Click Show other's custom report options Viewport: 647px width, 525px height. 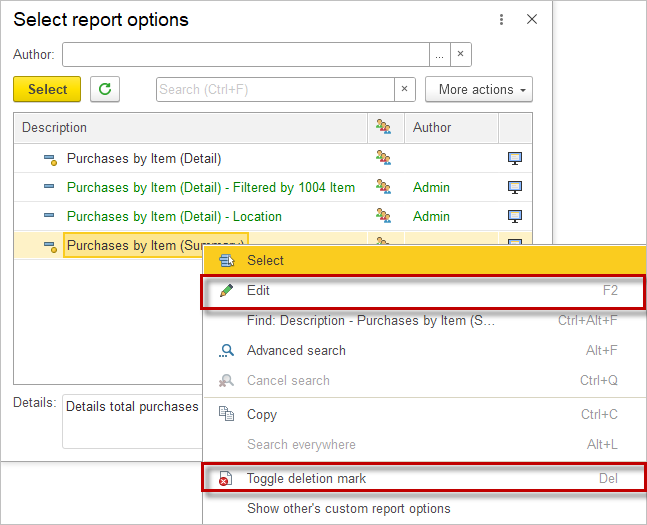click(348, 508)
